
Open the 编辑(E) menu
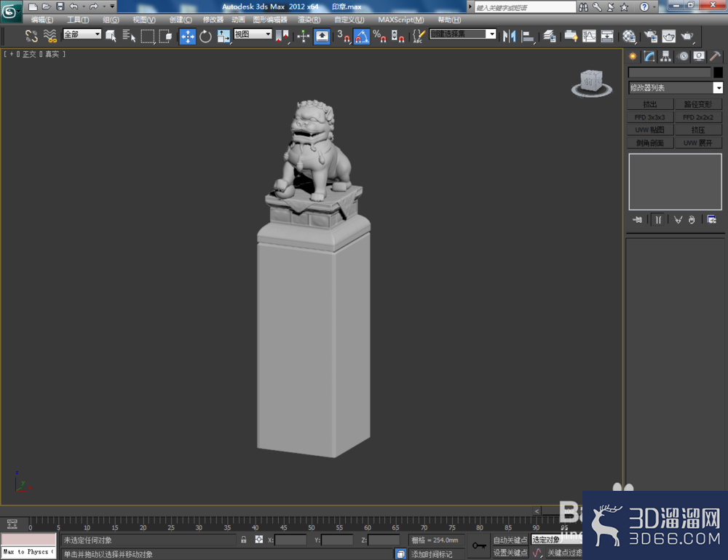[42, 20]
